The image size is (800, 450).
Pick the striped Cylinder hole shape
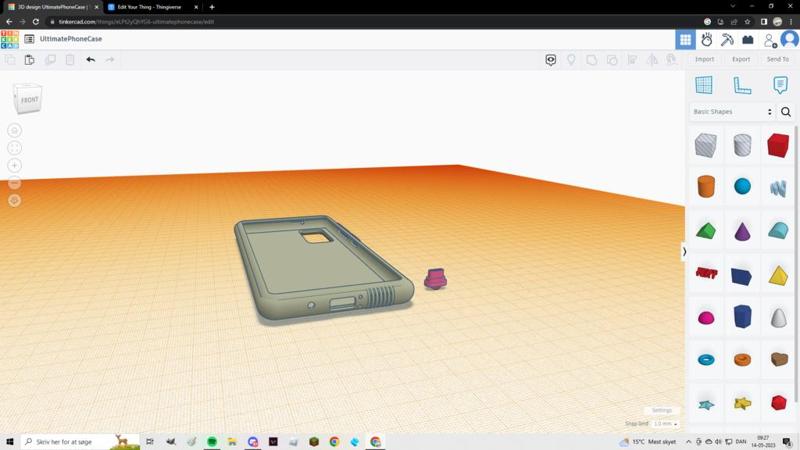(x=742, y=145)
